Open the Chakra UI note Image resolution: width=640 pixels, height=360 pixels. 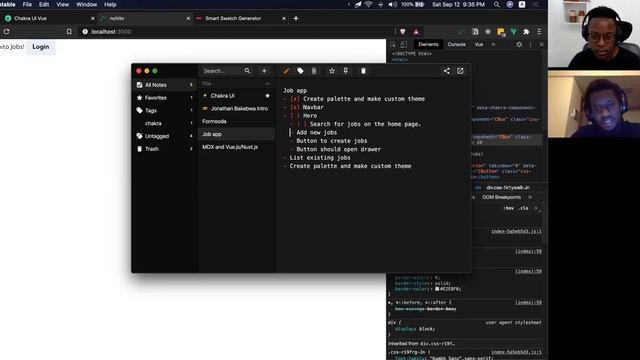[x=236, y=96]
